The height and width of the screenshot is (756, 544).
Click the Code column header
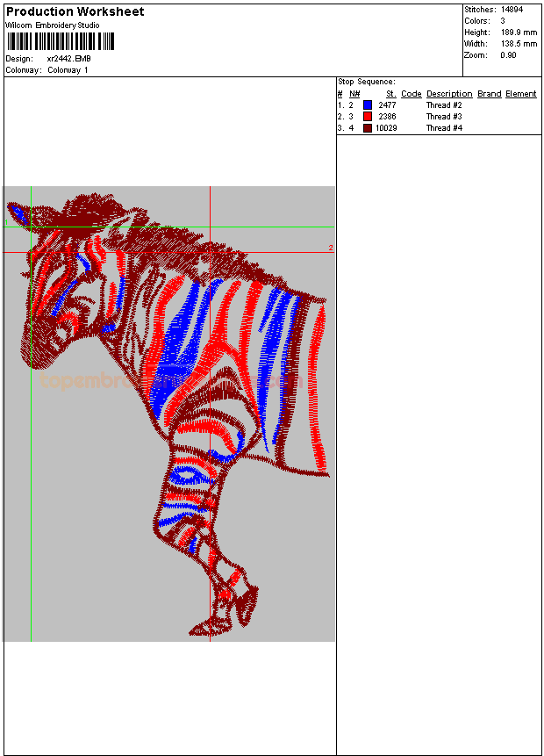[411, 94]
